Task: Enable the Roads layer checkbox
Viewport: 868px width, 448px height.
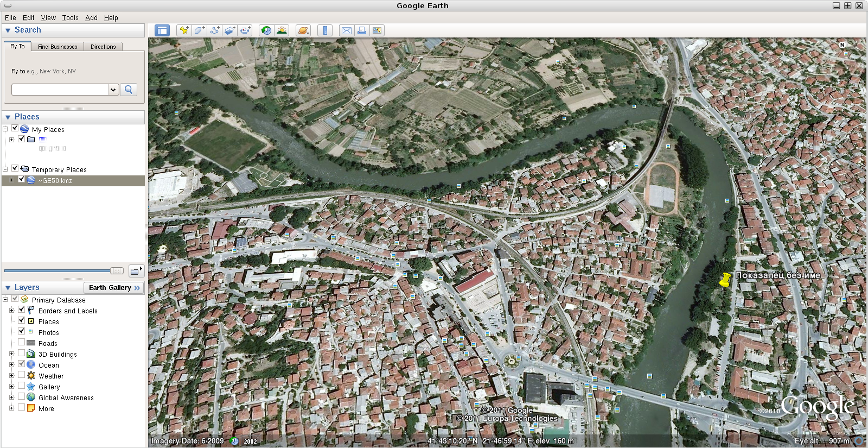Action: click(22, 342)
